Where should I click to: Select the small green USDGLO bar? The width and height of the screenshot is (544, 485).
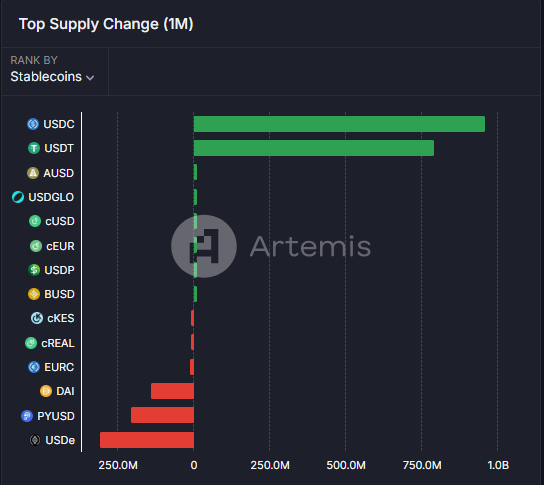tap(195, 197)
